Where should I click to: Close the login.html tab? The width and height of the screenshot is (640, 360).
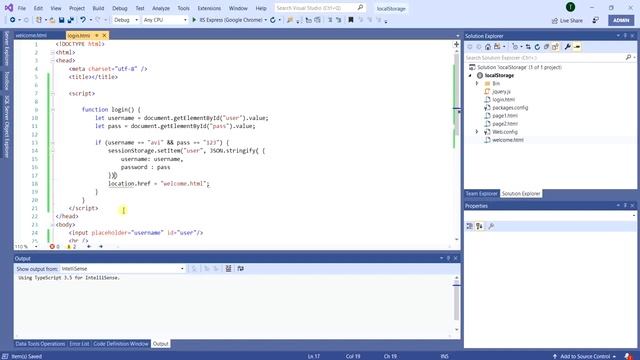point(104,36)
